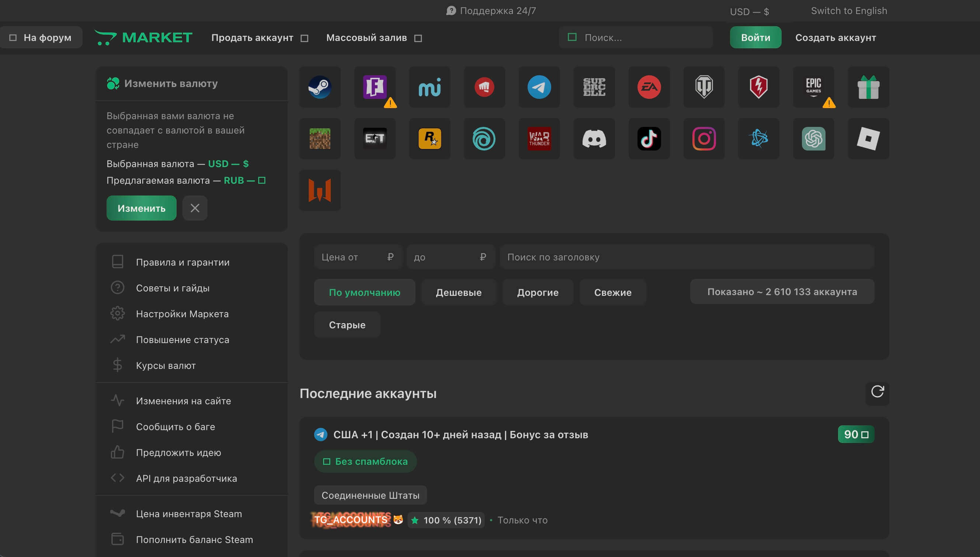Open the Epic Games accounts category
This screenshot has height=557, width=980.
coord(813,87)
